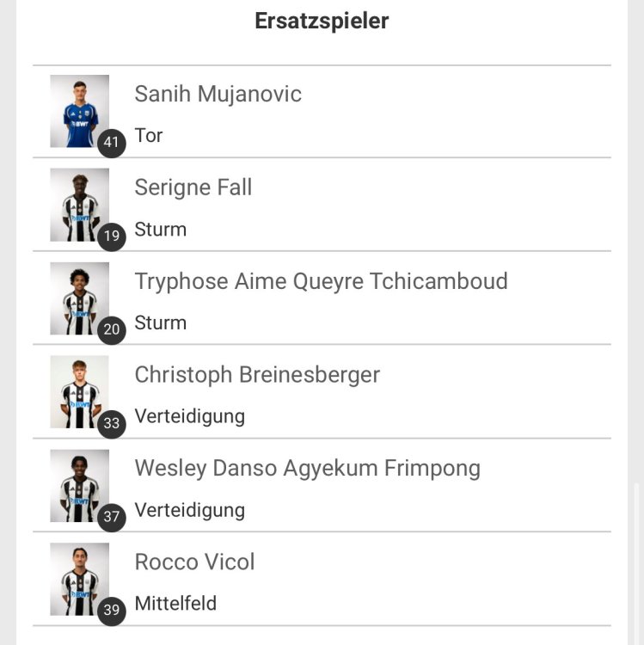Viewport: 644px width, 645px height.
Task: Click the Ersatzspieler section heading
Action: [x=322, y=21]
